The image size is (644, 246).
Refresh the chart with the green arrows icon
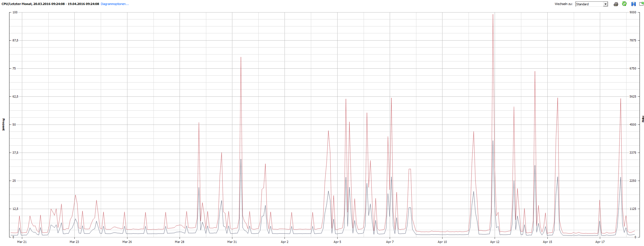point(624,4)
